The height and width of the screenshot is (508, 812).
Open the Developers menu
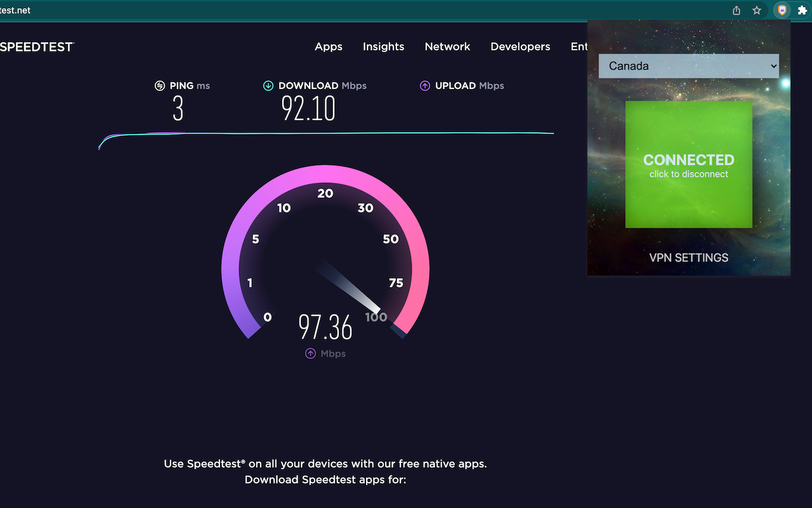click(520, 46)
